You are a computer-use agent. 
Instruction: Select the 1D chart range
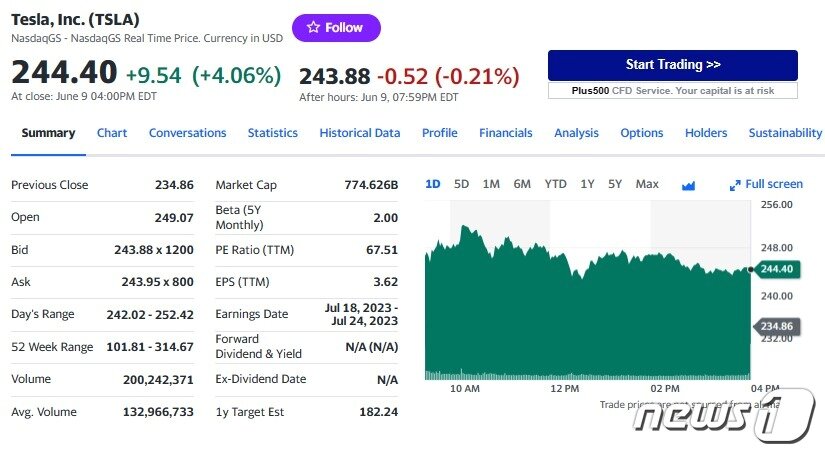coord(432,184)
